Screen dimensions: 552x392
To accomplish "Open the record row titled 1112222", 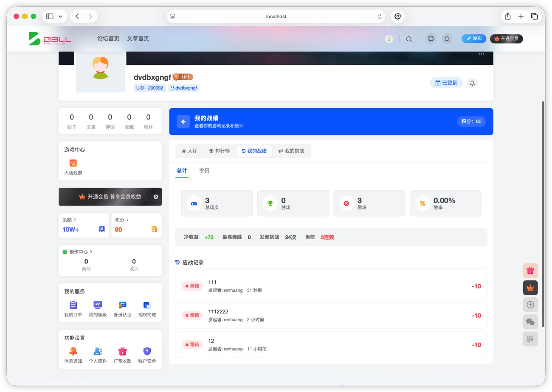I will pos(331,315).
